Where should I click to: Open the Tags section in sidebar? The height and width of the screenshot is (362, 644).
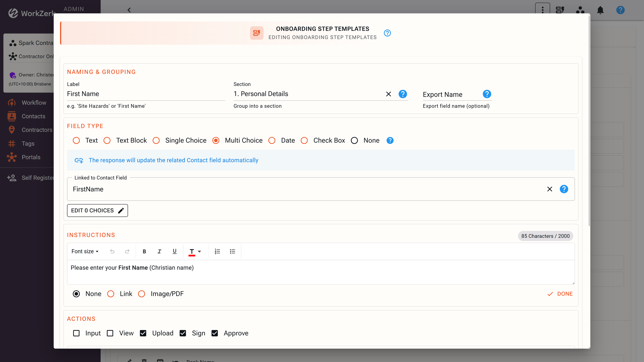(28, 143)
